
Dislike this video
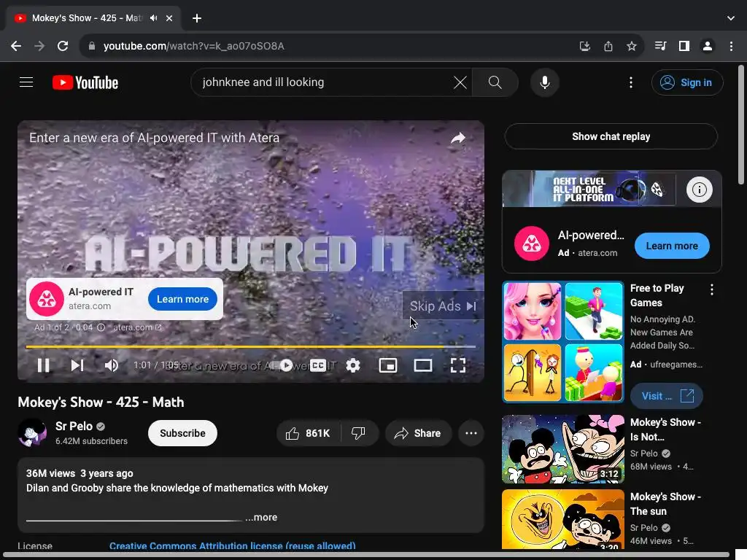[359, 433]
